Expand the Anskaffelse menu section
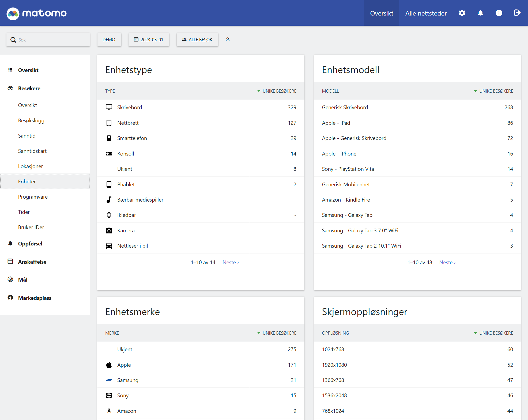 (32, 262)
